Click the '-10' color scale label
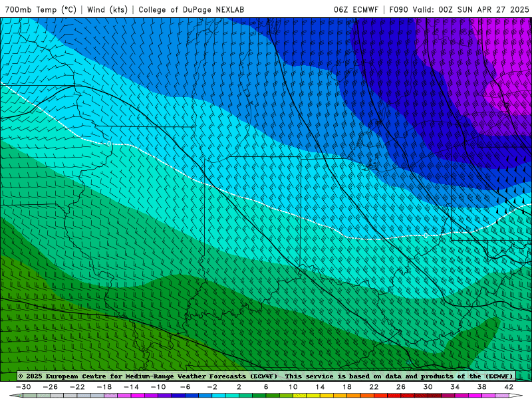Viewport: 532px width, 399px height. click(158, 387)
